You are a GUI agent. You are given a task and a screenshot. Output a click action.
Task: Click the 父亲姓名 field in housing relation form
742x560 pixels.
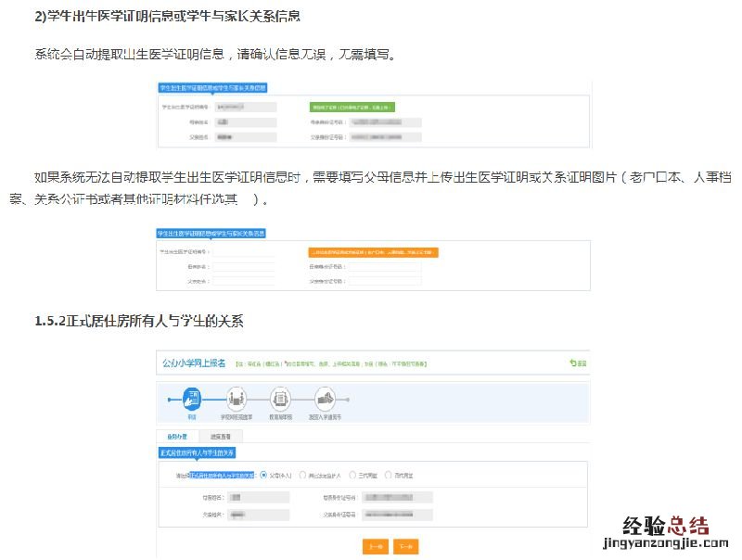coord(259,515)
